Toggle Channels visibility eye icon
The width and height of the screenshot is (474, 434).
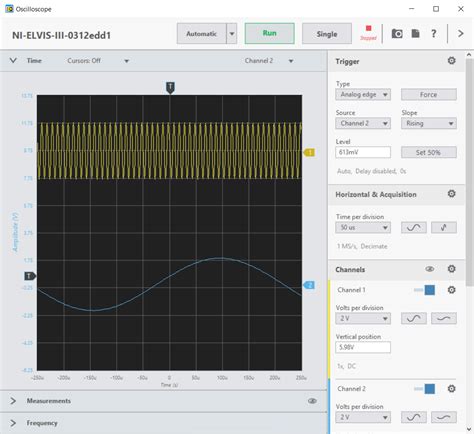430,269
